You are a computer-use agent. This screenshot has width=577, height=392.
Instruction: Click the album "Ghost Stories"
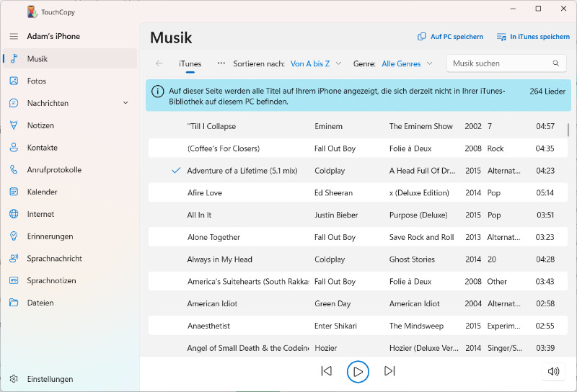point(412,259)
